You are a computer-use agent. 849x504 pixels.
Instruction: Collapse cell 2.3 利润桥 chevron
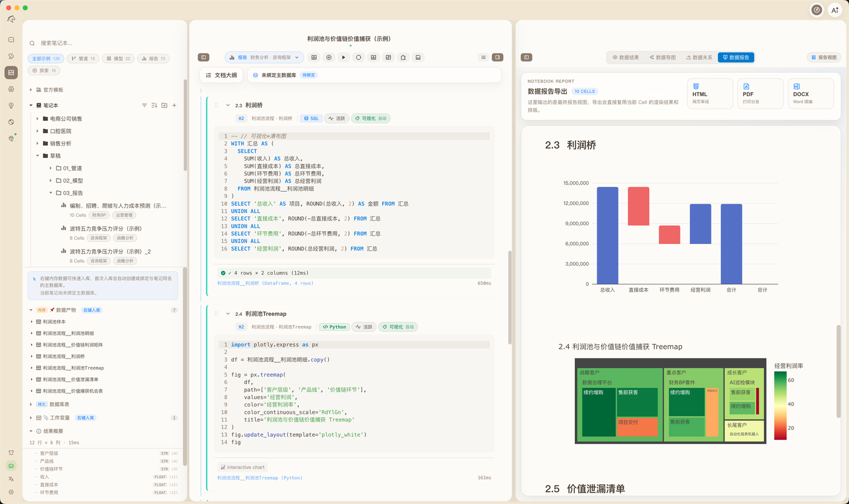228,106
